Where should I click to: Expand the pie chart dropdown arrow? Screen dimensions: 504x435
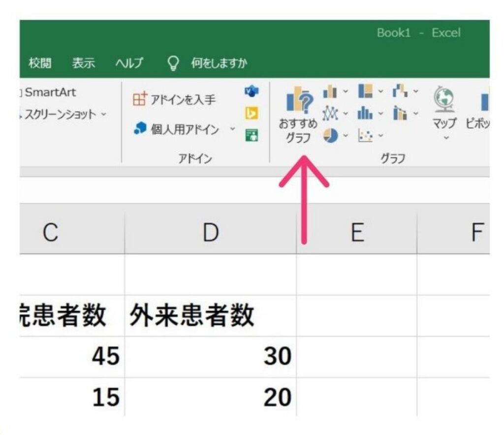345,136
